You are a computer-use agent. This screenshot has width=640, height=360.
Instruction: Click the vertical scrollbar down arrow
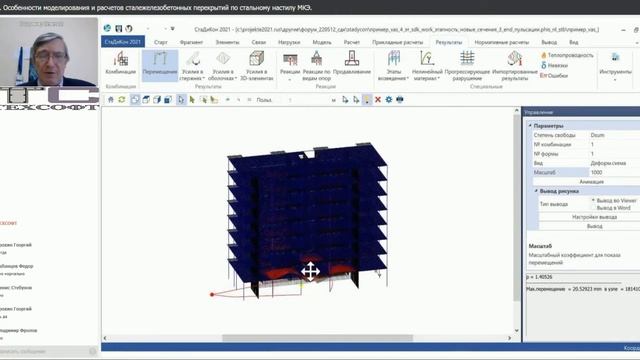point(516,331)
